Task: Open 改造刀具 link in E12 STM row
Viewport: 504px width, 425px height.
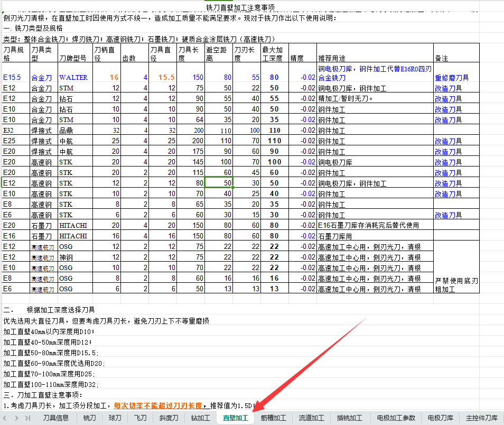Action: pyautogui.click(x=448, y=88)
